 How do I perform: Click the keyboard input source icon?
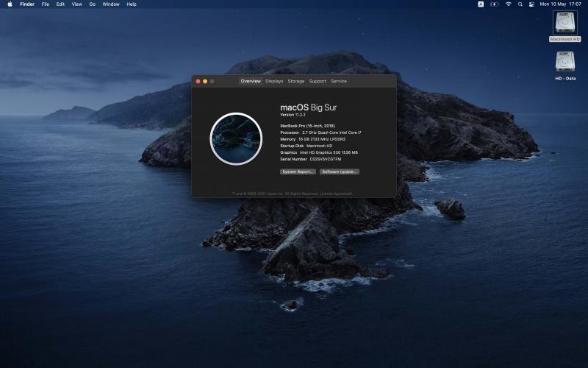click(481, 4)
